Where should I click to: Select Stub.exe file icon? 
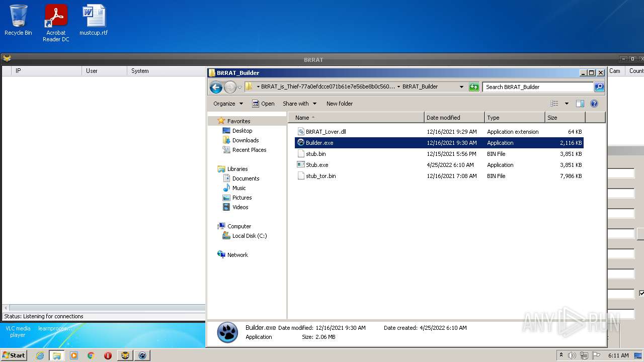coord(301,165)
